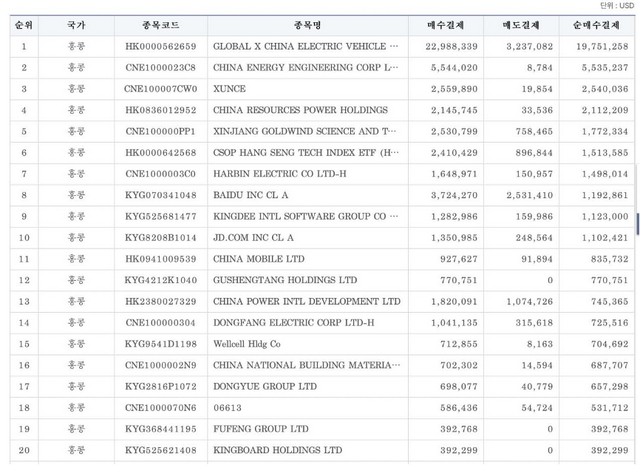The image size is (640, 465).
Task: Click stock code KYG2816P1072
Action: click(161, 386)
